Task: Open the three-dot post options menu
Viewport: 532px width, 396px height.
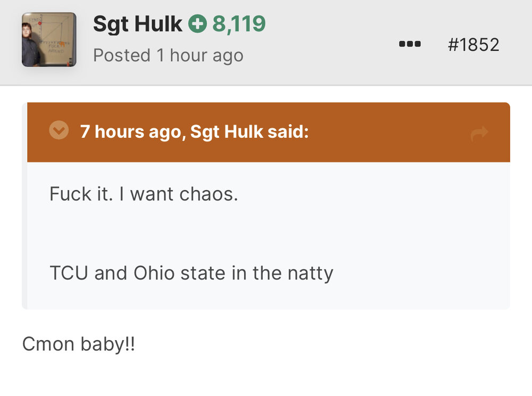Action: click(410, 44)
